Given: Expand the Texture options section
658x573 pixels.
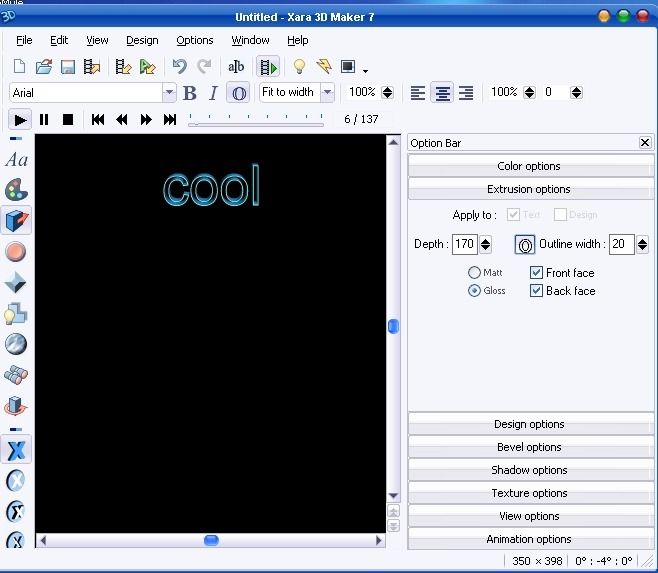Looking at the screenshot, I should click(531, 493).
